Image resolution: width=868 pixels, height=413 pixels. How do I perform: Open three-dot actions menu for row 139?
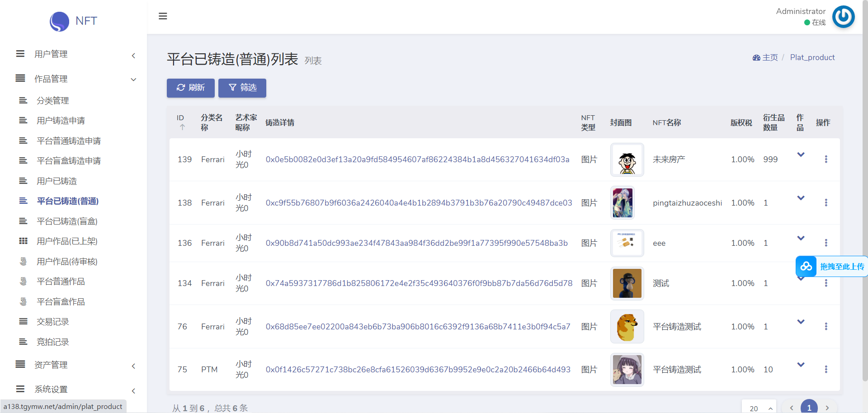[826, 159]
